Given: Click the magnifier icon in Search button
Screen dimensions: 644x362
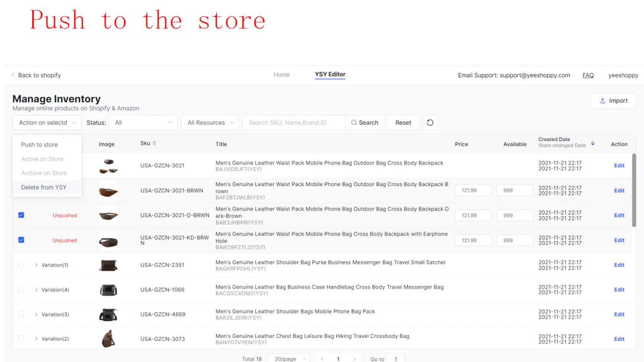Looking at the screenshot, I should [354, 123].
